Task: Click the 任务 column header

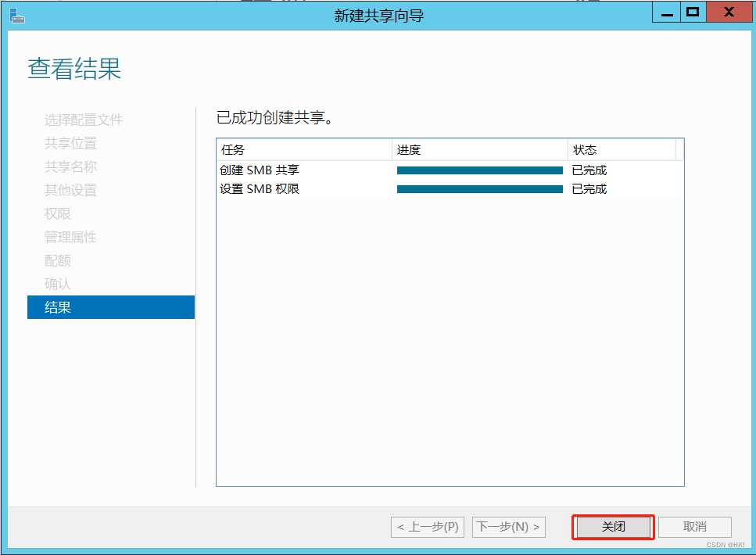Action: tap(304, 150)
